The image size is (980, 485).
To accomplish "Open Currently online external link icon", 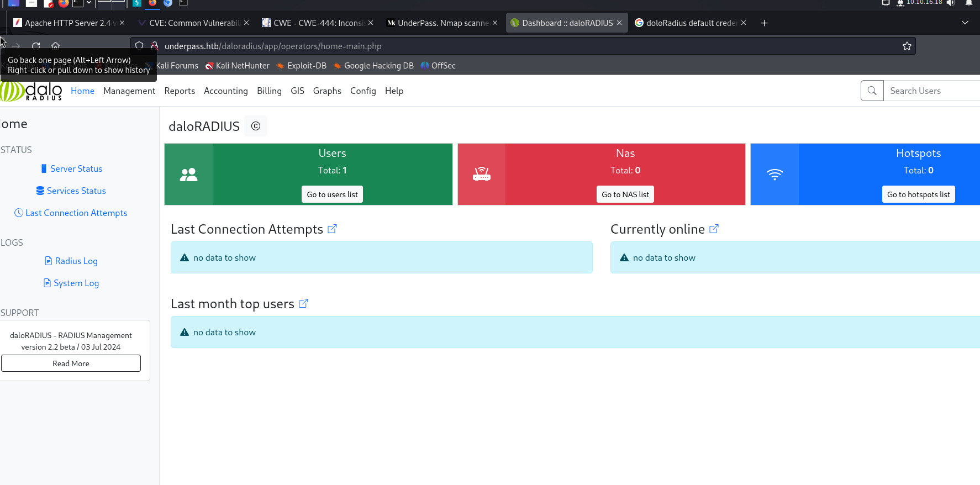I will [x=714, y=229].
